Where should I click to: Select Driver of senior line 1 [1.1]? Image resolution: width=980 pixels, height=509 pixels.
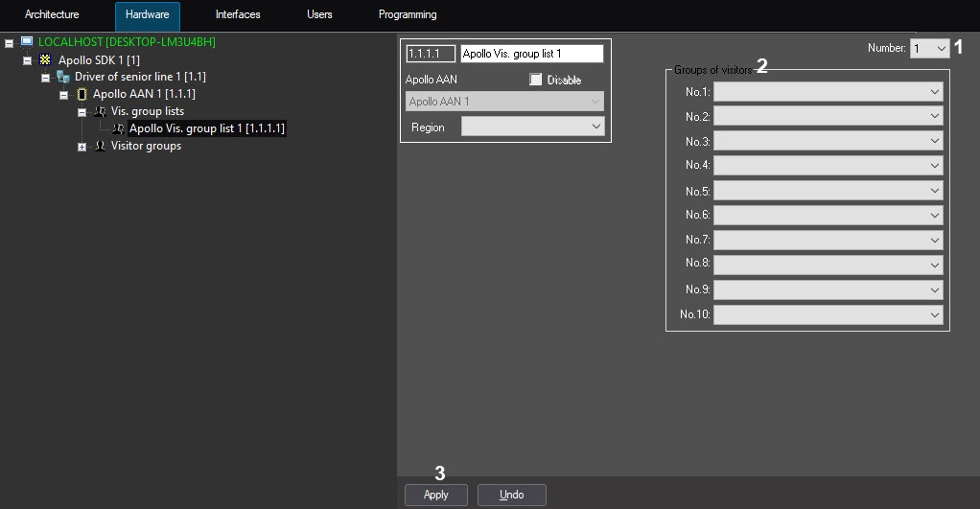[x=140, y=77]
